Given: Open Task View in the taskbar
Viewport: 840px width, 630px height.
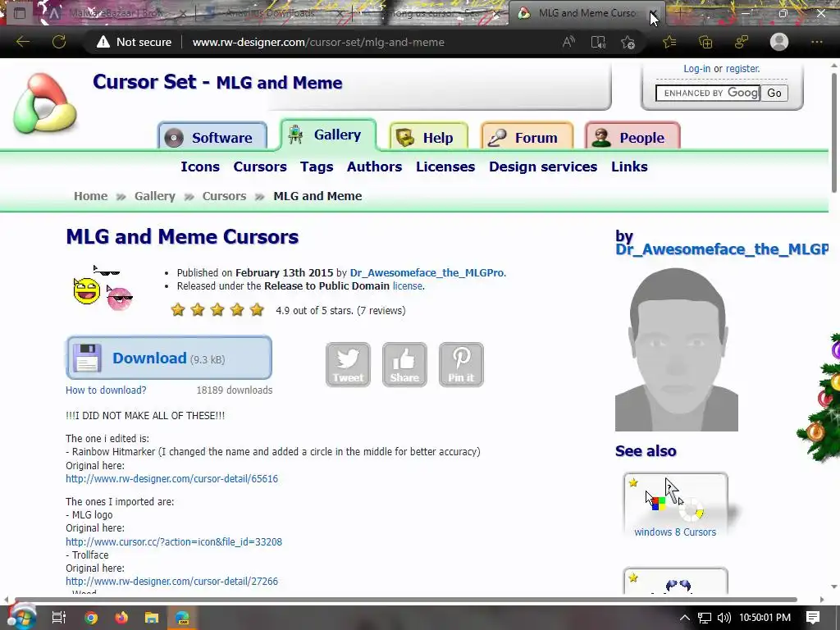Looking at the screenshot, I should pyautogui.click(x=58, y=618).
